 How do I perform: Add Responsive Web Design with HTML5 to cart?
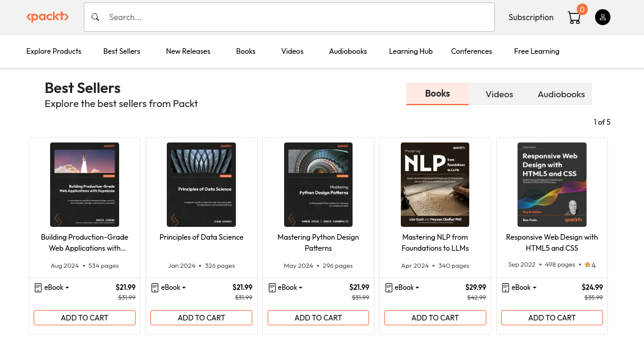(552, 318)
